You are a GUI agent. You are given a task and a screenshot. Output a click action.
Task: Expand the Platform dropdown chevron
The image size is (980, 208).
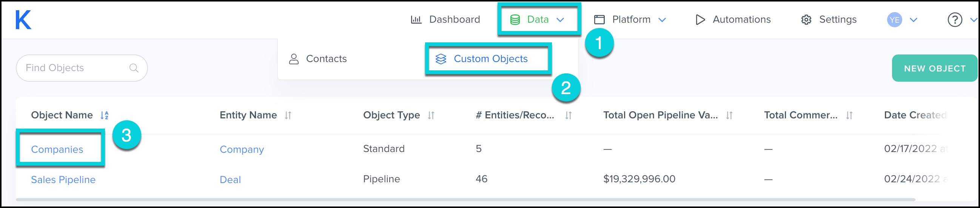[662, 20]
